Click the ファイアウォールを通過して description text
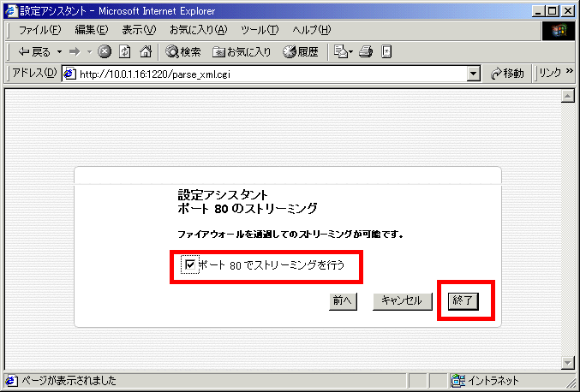 click(290, 235)
